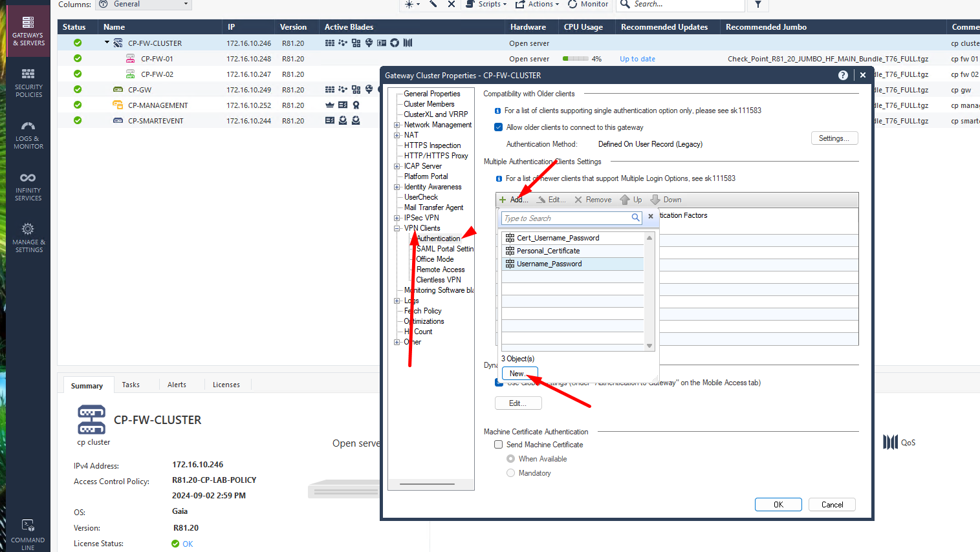Viewport: 980px width, 552px height.
Task: Open the Scripts dropdown menu
Action: click(486, 5)
